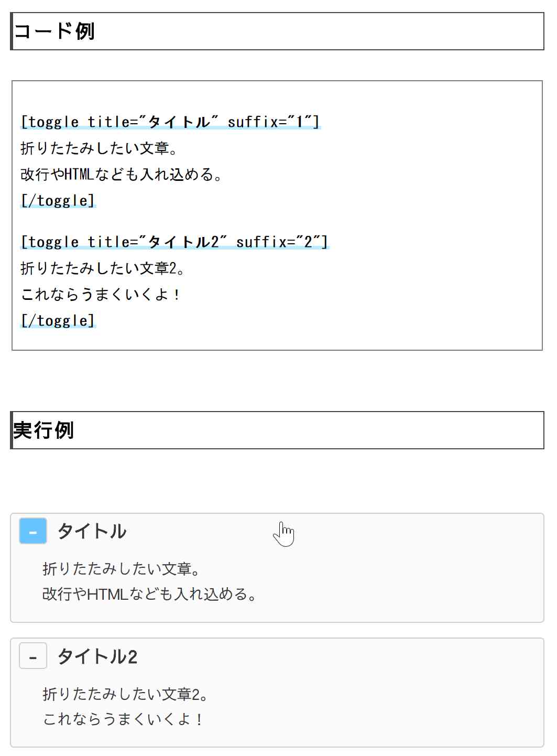This screenshot has height=756, width=557.
Task: Click the bold タイトル text in first shortcode line
Action: pyautogui.click(x=179, y=122)
